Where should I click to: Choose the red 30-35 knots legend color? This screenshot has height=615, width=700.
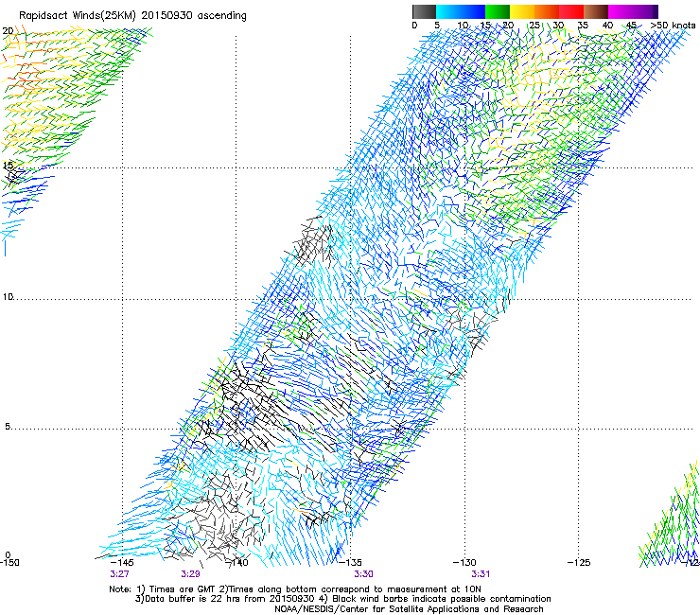click(x=571, y=11)
